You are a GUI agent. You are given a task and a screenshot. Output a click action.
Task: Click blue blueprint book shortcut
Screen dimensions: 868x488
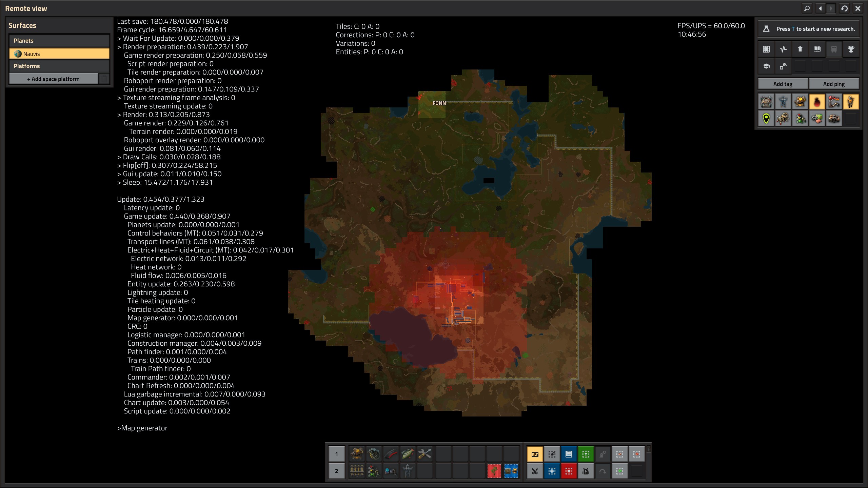click(569, 454)
